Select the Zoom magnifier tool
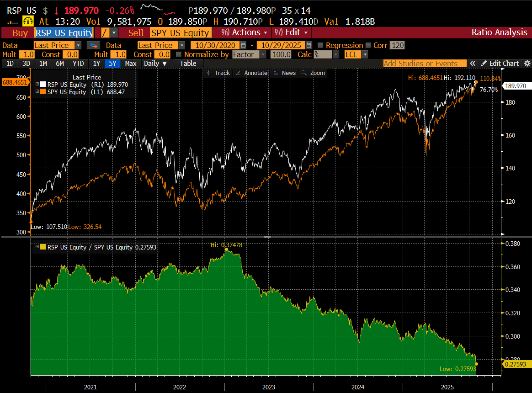The image size is (532, 393). [x=304, y=73]
